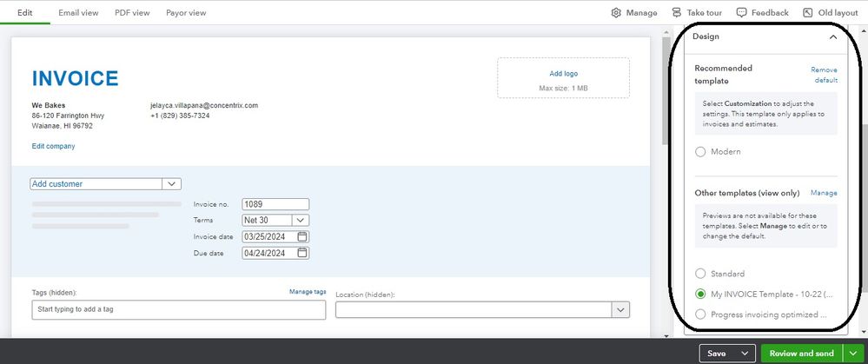Click the Feedback text label

pyautogui.click(x=770, y=13)
